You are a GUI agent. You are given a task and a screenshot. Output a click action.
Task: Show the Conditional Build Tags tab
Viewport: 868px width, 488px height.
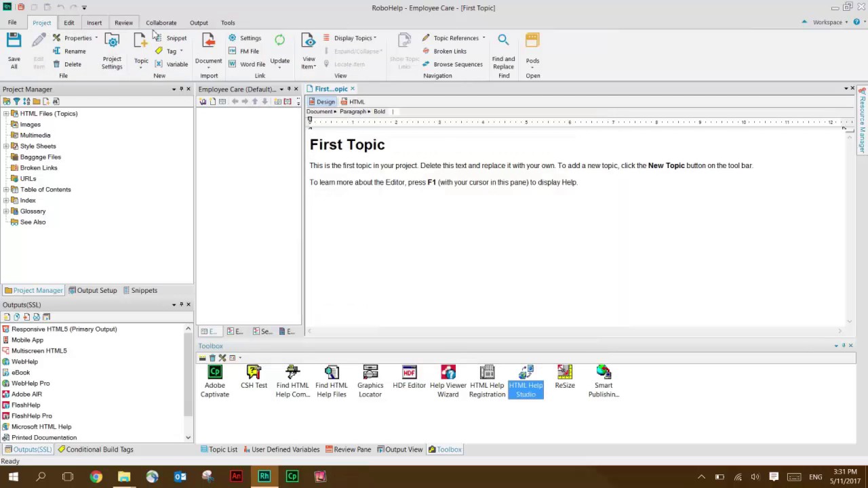[x=96, y=449]
